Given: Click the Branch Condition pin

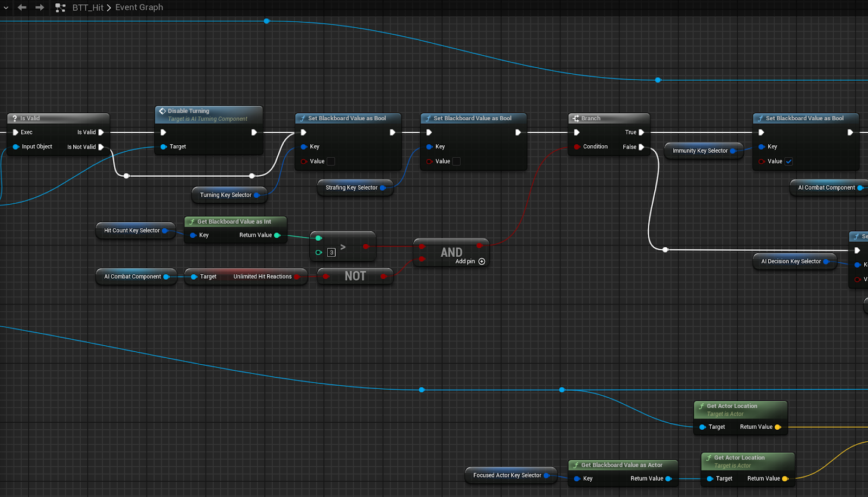Looking at the screenshot, I should pyautogui.click(x=577, y=147).
